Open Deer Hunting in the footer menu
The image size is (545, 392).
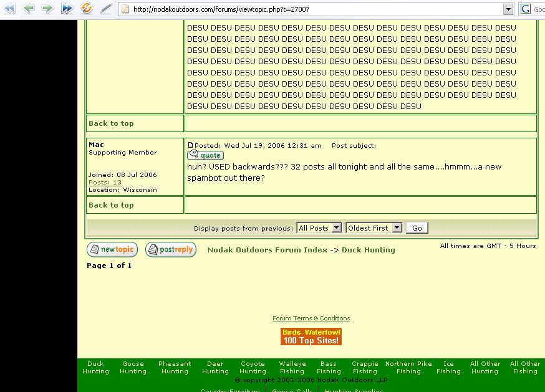(x=215, y=367)
